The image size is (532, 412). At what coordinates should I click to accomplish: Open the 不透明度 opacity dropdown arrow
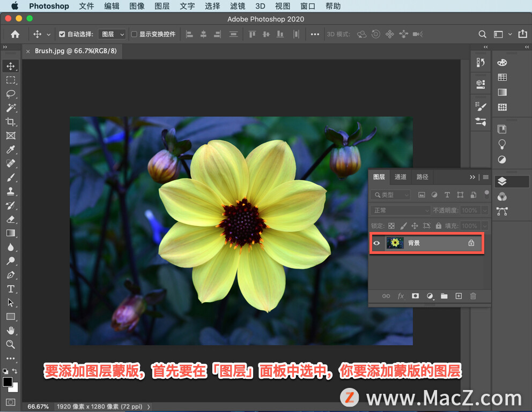point(485,211)
